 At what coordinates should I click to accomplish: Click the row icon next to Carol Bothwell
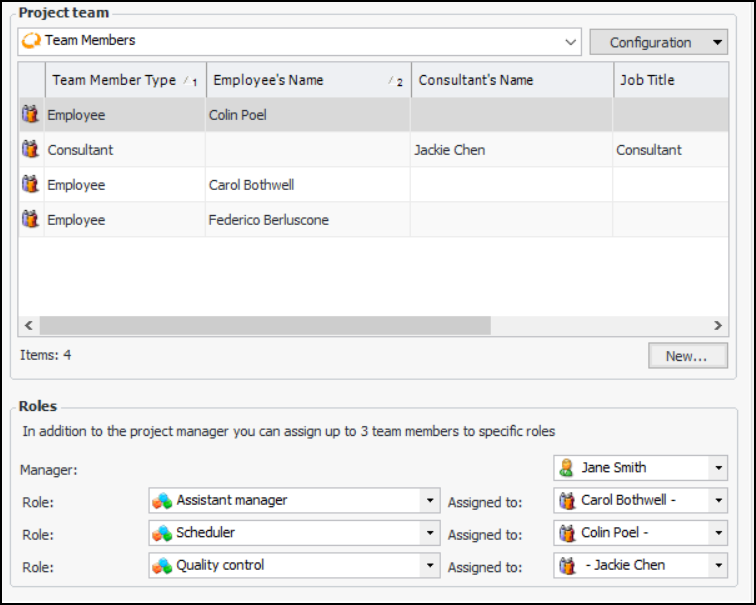click(30, 185)
